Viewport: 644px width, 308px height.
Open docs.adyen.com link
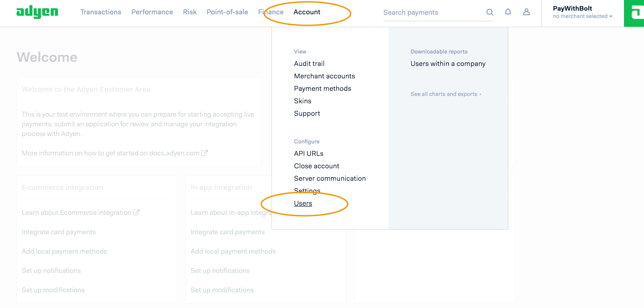174,153
